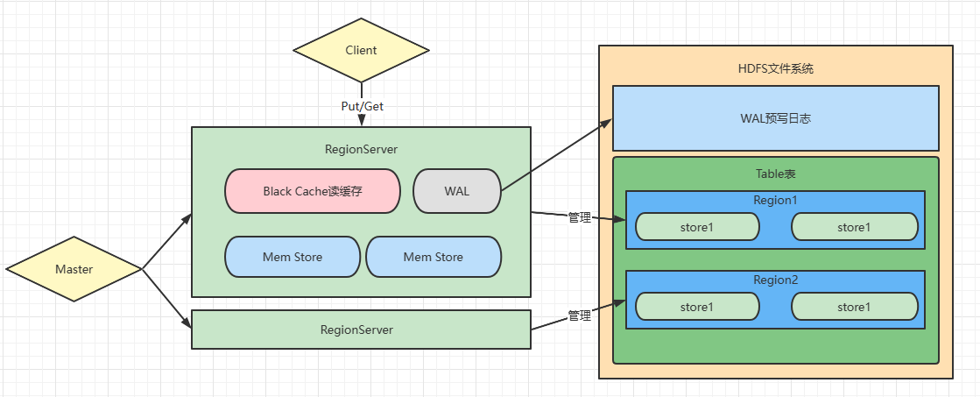Select left store1 inside Region1

[x=697, y=227]
